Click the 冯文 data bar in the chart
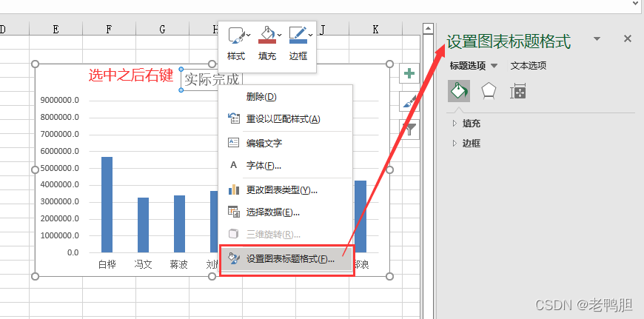The image size is (644, 319). [x=144, y=225]
